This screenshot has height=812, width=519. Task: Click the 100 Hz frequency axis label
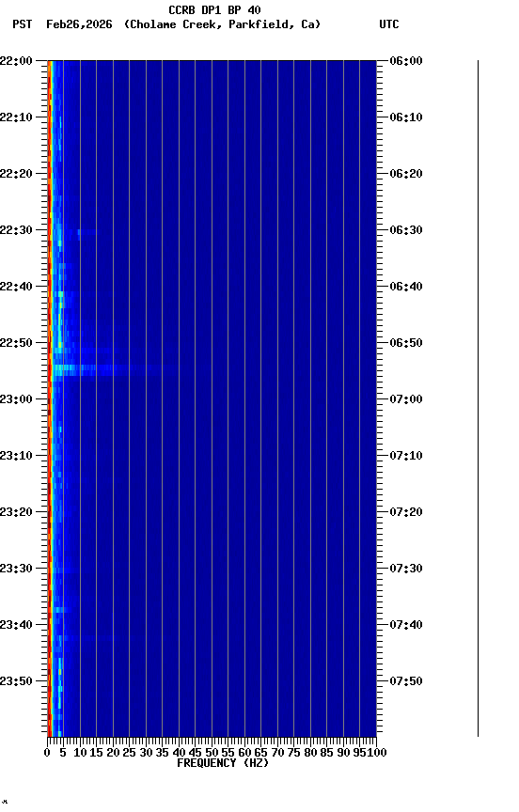[377, 753]
